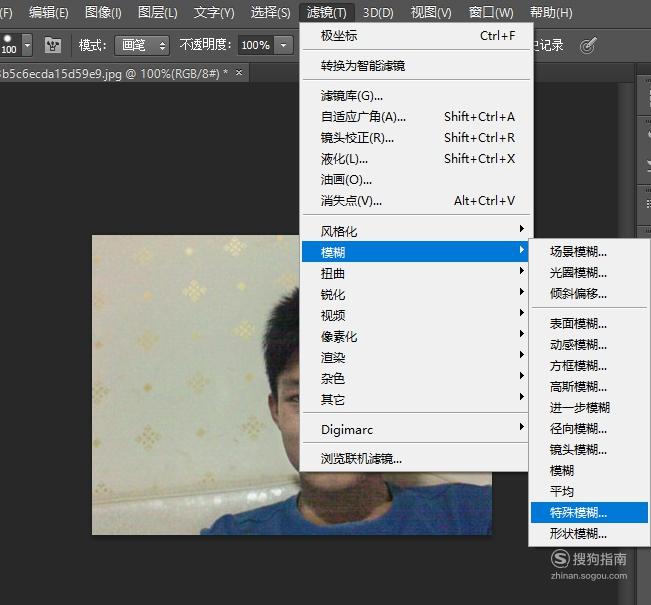Open the 3D(D) menu
Screen dimensions: 651x605
pyautogui.click(x=378, y=12)
